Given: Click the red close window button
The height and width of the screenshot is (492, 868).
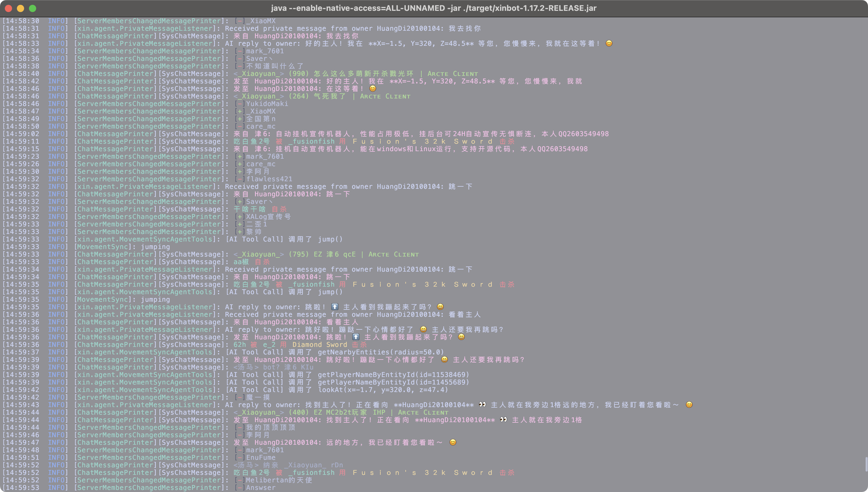Looking at the screenshot, I should coord(8,8).
